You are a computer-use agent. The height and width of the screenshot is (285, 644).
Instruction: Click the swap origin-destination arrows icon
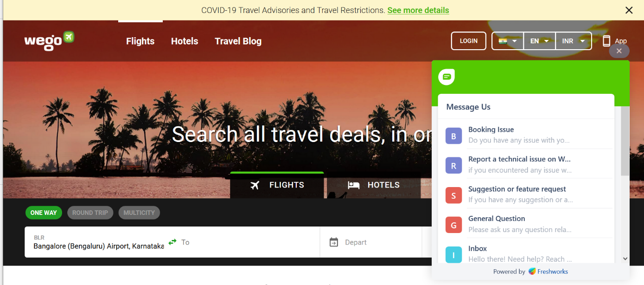click(x=172, y=242)
